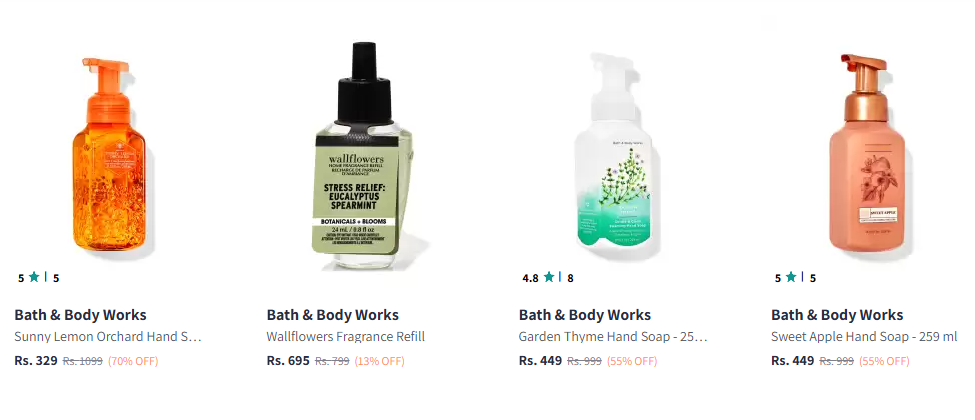Click the star icon on Sweet Apple soap

point(791,277)
